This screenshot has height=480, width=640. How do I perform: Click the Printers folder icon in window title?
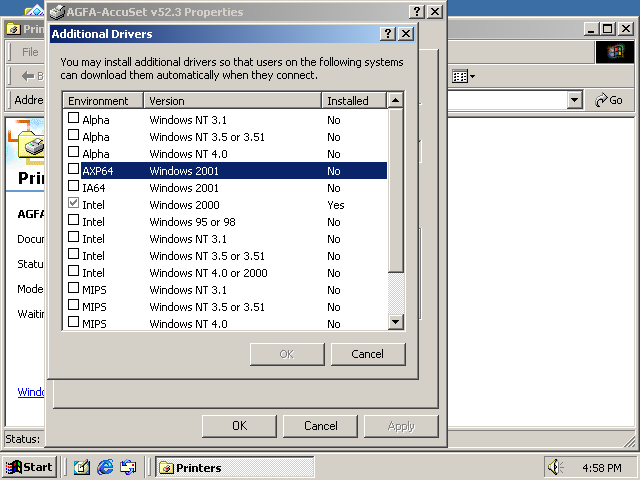coord(13,29)
